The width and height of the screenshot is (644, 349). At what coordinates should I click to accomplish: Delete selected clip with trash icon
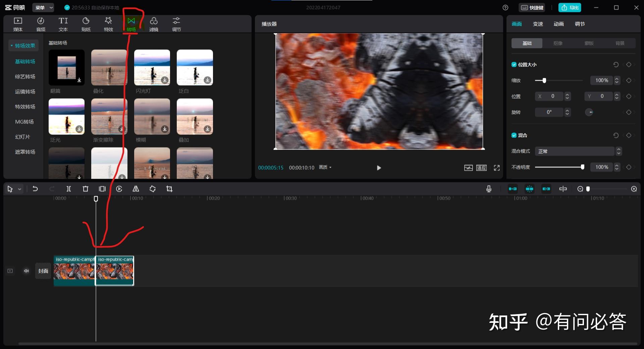(x=86, y=189)
